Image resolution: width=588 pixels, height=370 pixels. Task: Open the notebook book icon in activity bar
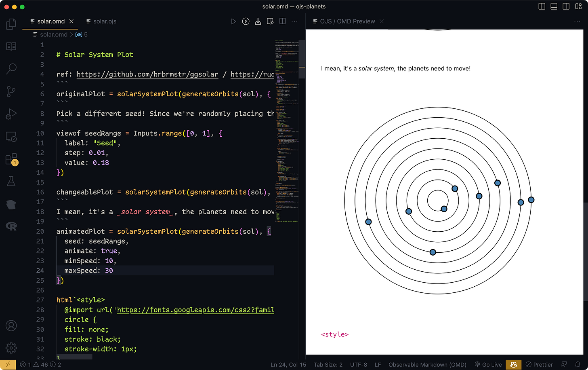tap(11, 47)
